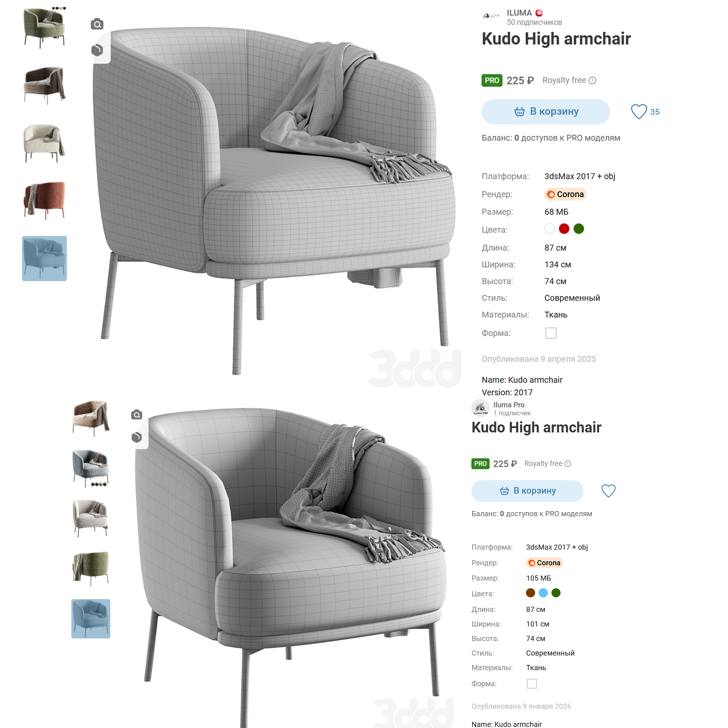Select the light blue color swatch
Screen dimensions: 728x728
pos(543,593)
